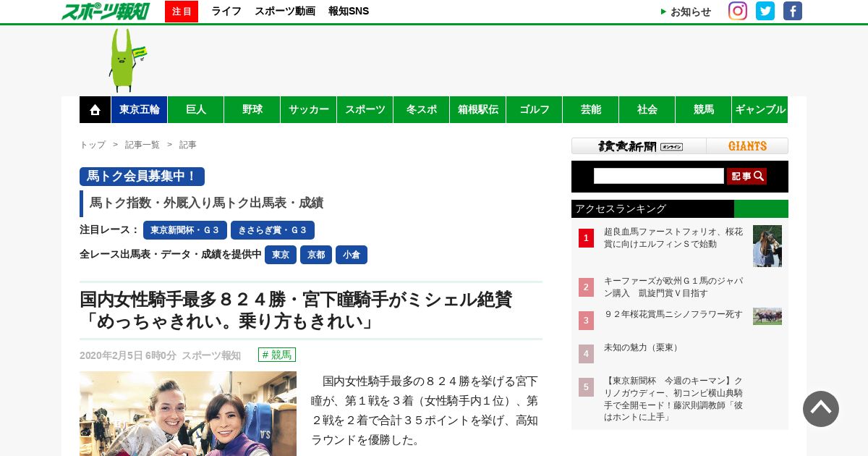Click the article date 2020年2月5日 6時0分

point(128,355)
